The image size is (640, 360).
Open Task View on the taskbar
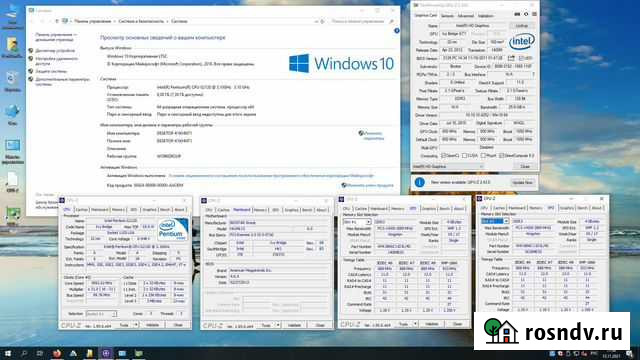tap(40, 353)
